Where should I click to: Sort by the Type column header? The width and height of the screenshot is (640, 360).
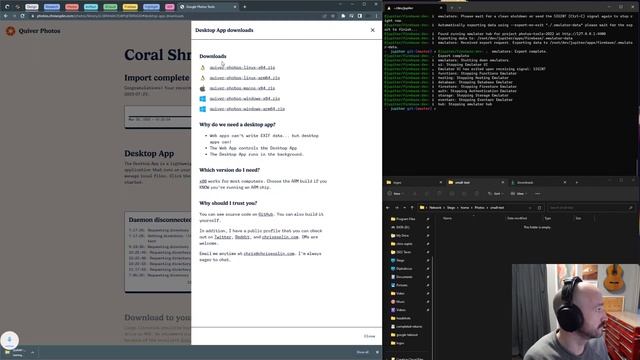point(547,218)
